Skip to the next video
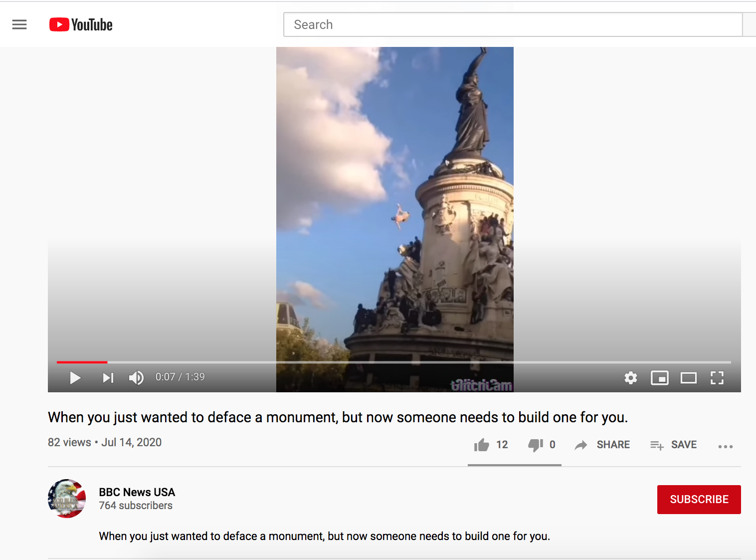This screenshot has height=560, width=756. point(108,378)
